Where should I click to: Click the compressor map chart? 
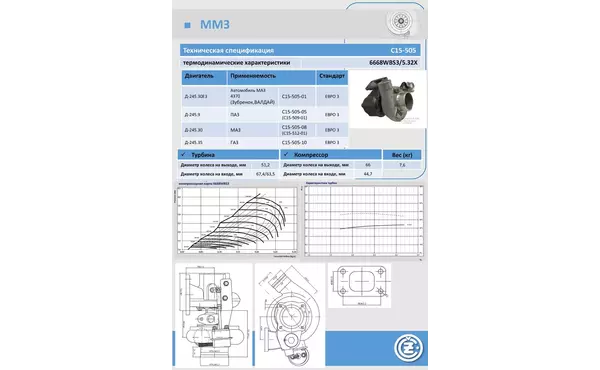[x=237, y=220]
